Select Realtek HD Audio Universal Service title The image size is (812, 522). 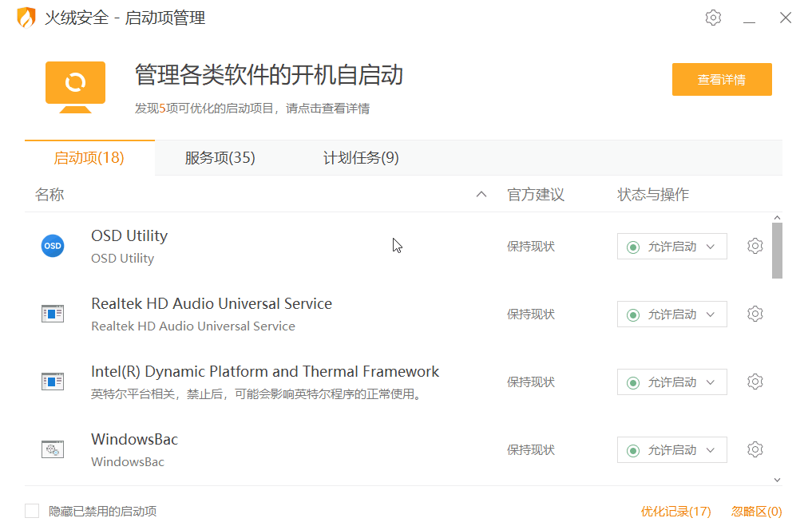point(212,303)
